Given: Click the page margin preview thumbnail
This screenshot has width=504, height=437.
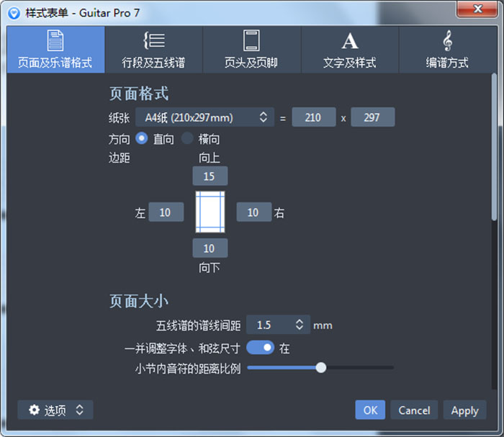Looking at the screenshot, I should (210, 212).
